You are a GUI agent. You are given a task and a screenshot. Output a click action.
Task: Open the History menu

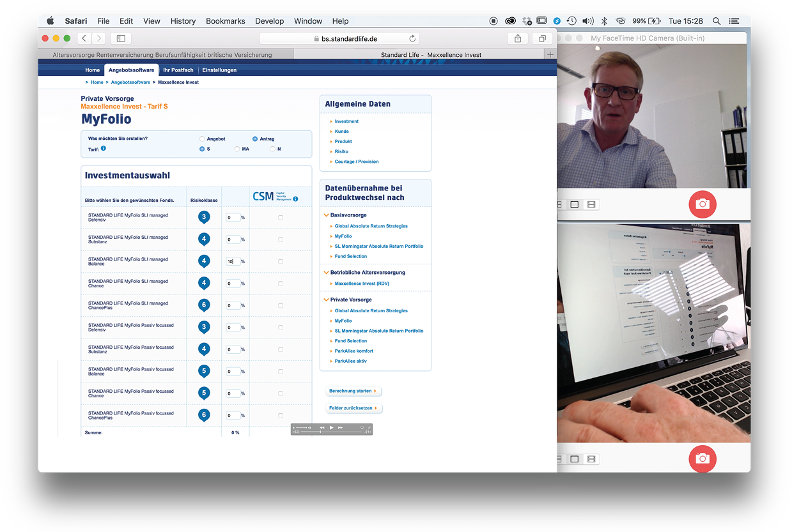[x=183, y=21]
